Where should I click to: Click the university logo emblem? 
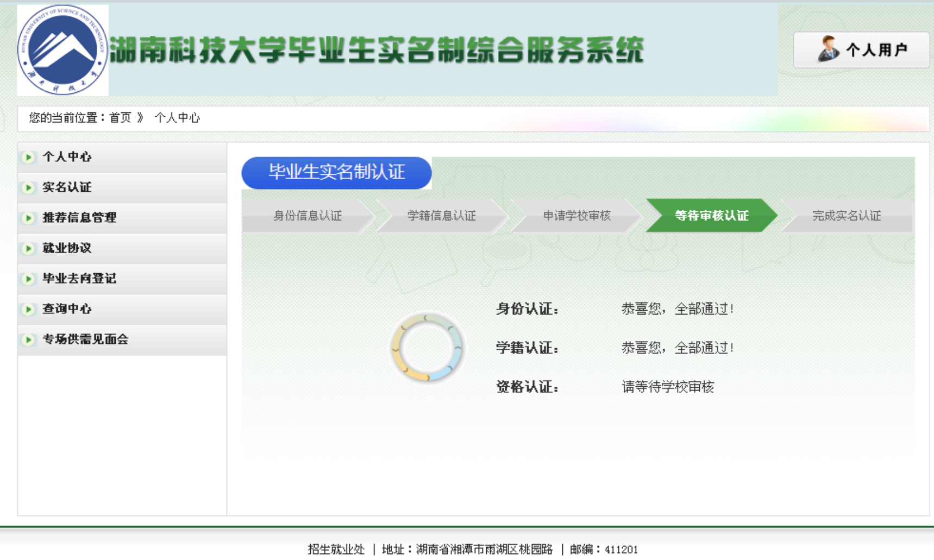pyautogui.click(x=62, y=50)
